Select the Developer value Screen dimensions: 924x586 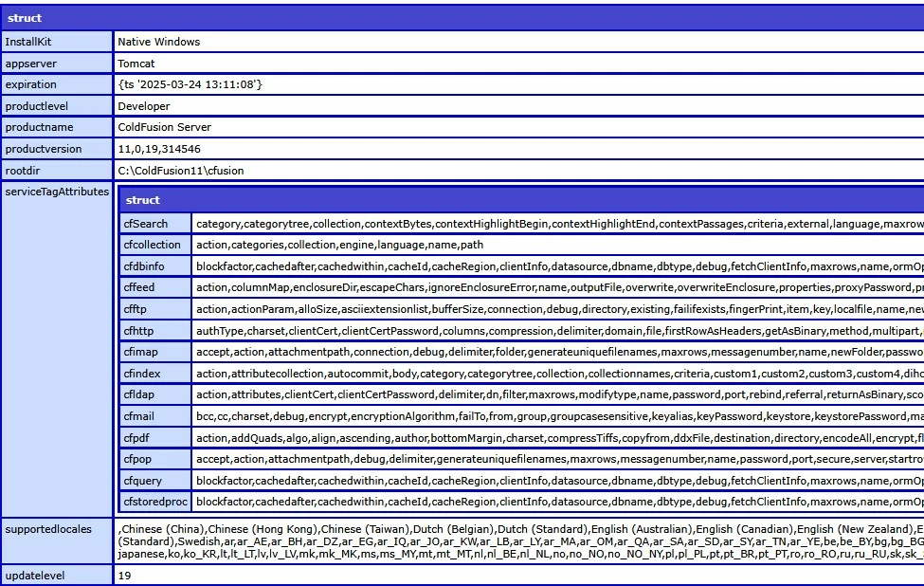point(144,106)
